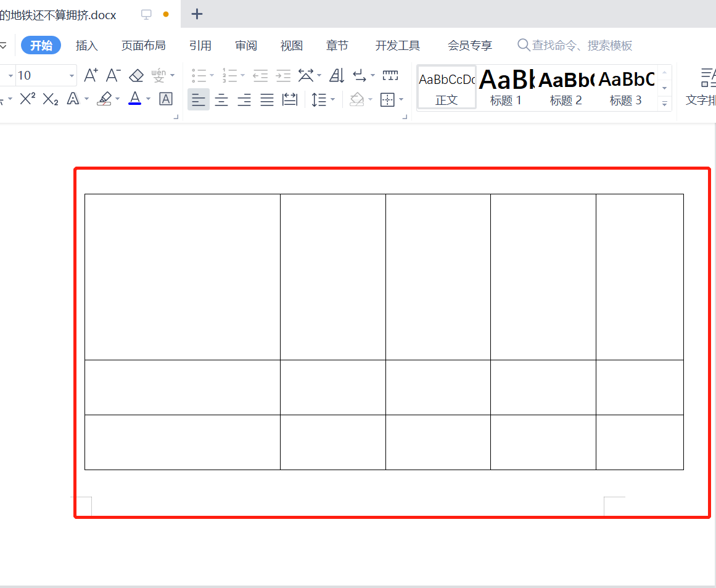716x588 pixels.
Task: Click the sort A-Z icon
Action: pos(337,75)
